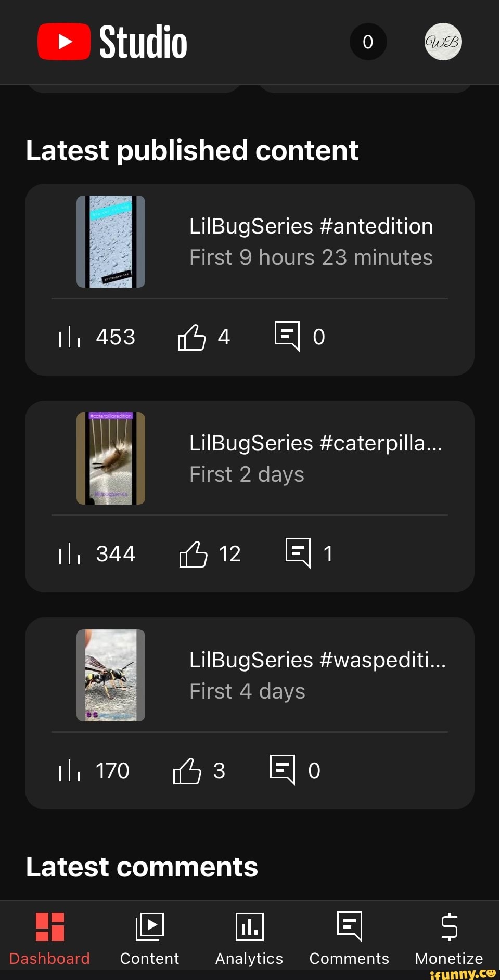Open the notifications counter badge
Screen dimensions: 500x980
tap(368, 42)
